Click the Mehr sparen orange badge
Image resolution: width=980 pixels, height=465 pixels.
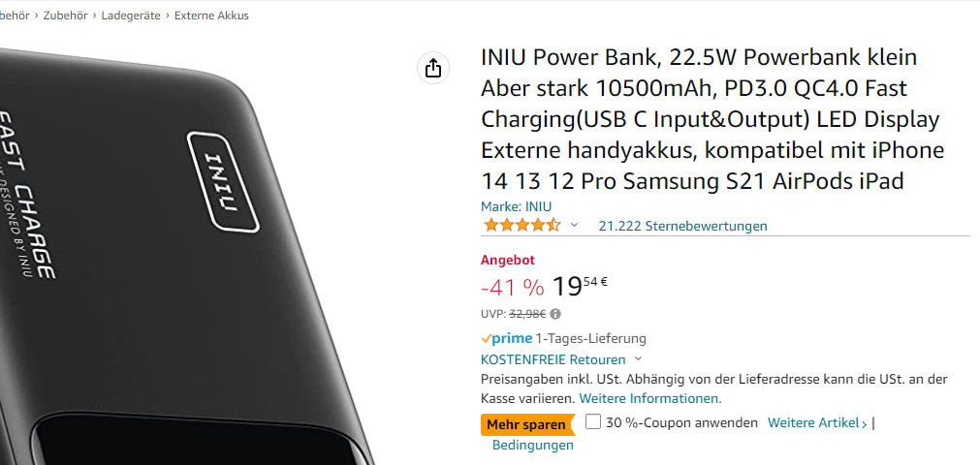[x=527, y=425]
